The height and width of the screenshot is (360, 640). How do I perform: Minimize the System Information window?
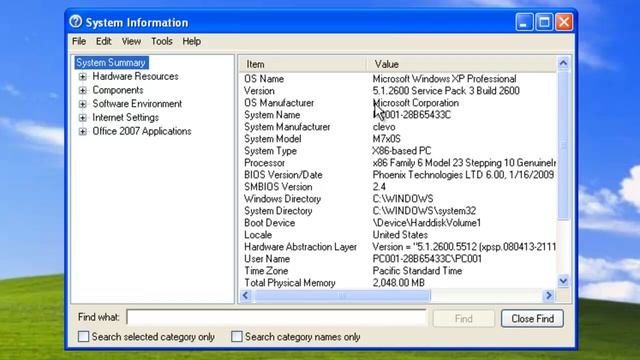[x=524, y=22]
